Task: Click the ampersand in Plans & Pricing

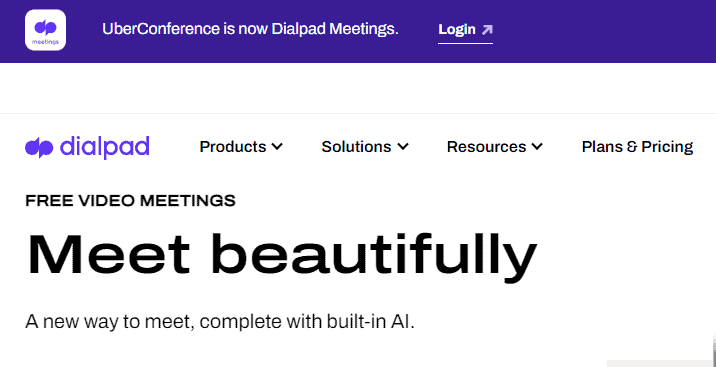Action: 632,147
